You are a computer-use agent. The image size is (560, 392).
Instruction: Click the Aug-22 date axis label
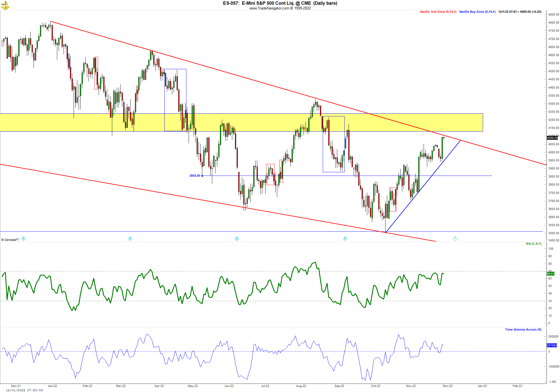click(301, 386)
